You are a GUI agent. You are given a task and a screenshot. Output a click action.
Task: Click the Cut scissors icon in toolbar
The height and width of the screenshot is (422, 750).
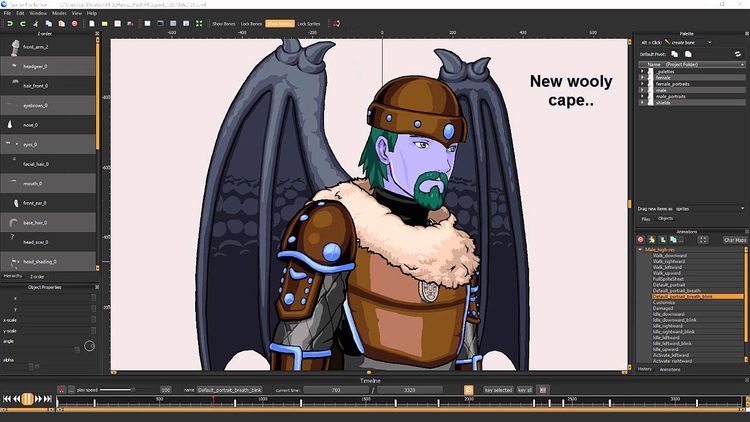[x=35, y=23]
